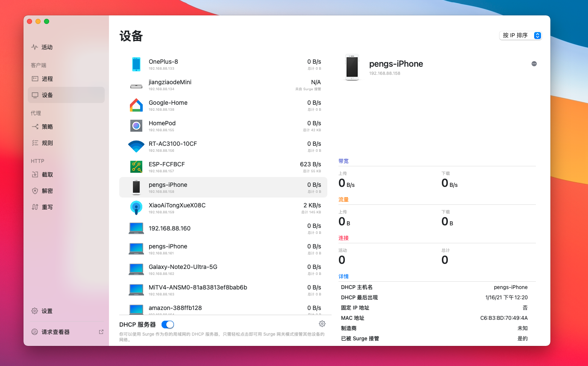Click the more options ellipsis for pengs-iPhone
This screenshot has height=366, width=588.
click(534, 64)
